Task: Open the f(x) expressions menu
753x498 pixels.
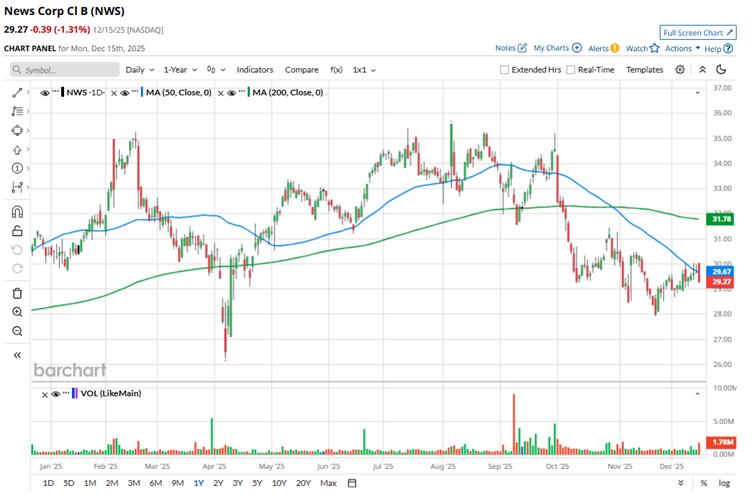Action: [336, 70]
